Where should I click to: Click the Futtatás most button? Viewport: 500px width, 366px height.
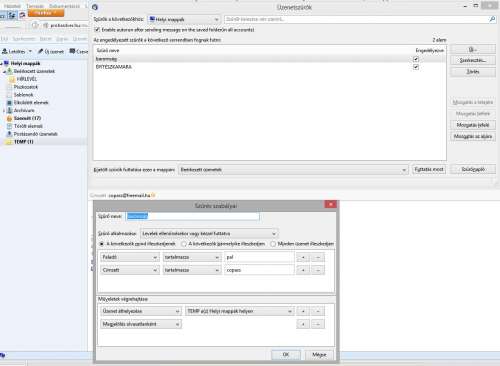click(429, 169)
